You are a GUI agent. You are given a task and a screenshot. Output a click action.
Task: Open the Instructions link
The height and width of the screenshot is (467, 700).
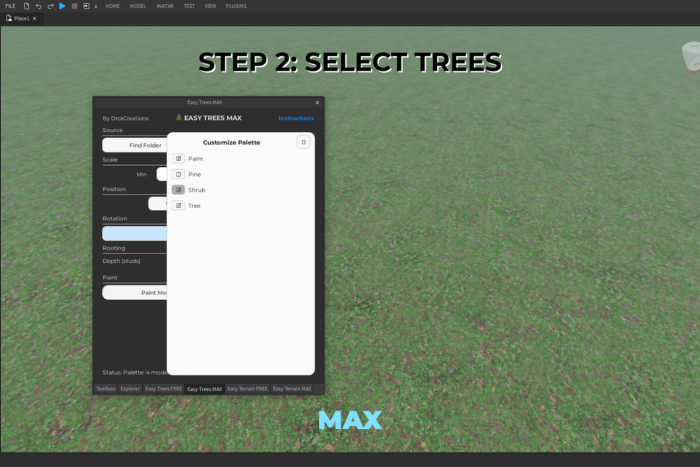point(296,118)
